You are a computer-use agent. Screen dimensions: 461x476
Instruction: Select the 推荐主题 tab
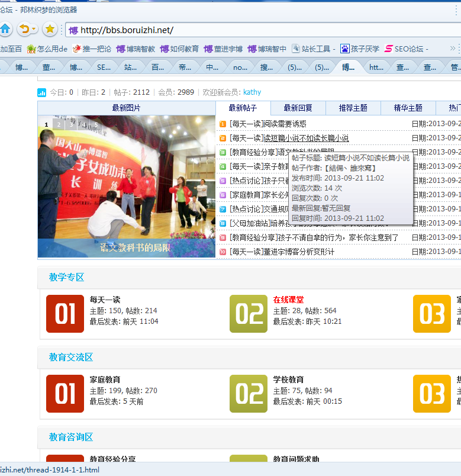pos(353,108)
